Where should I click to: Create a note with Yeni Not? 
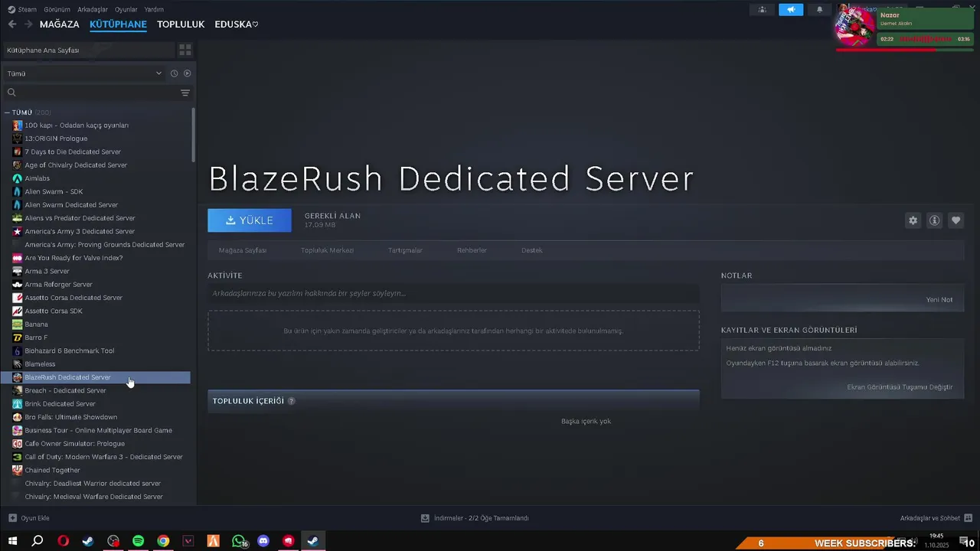[939, 299]
